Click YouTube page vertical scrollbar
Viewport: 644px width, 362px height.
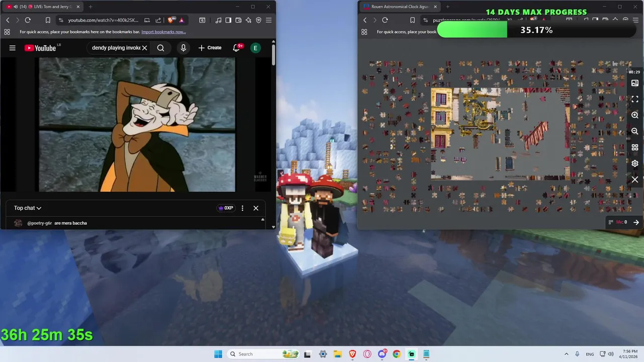(x=273, y=55)
